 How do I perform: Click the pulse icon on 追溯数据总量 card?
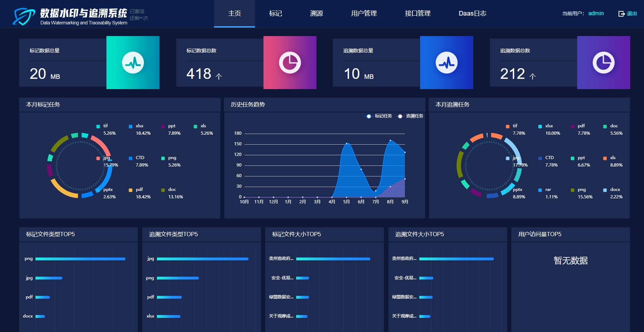(x=446, y=63)
